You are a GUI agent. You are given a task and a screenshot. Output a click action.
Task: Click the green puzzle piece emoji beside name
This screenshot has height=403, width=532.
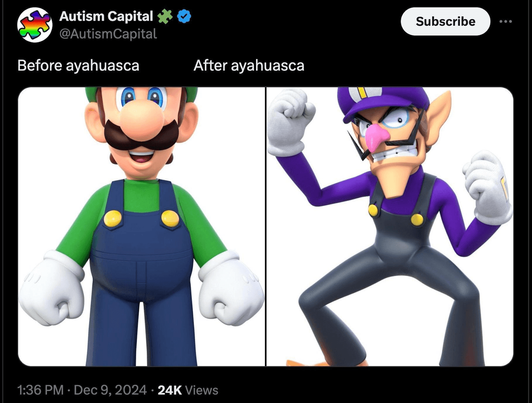click(165, 17)
